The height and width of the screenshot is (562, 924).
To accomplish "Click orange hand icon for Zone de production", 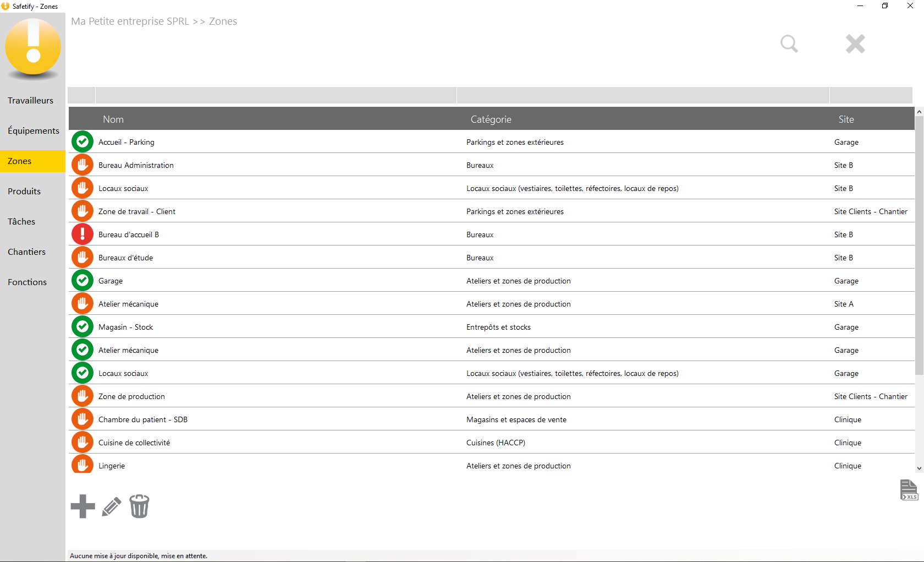I will pos(82,396).
